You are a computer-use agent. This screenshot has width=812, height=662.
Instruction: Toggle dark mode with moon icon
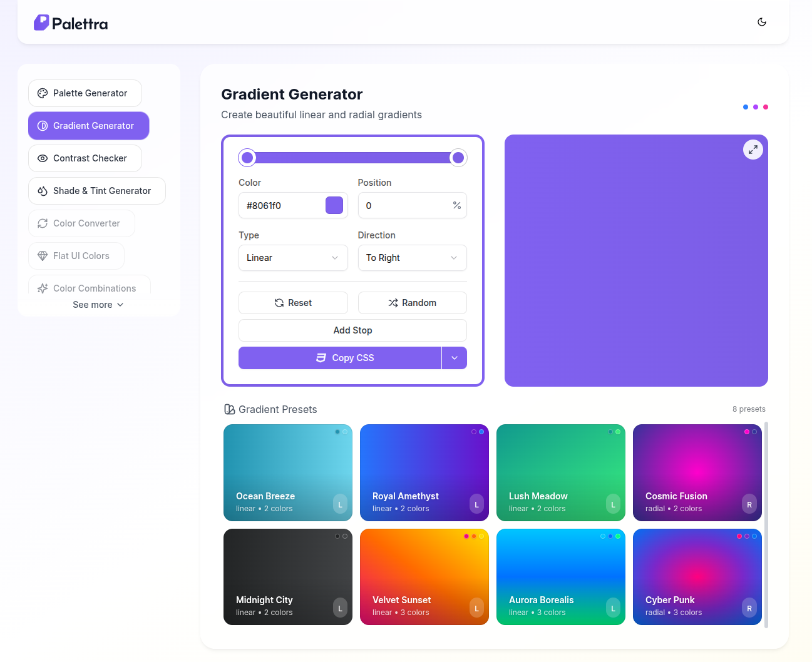tap(761, 22)
